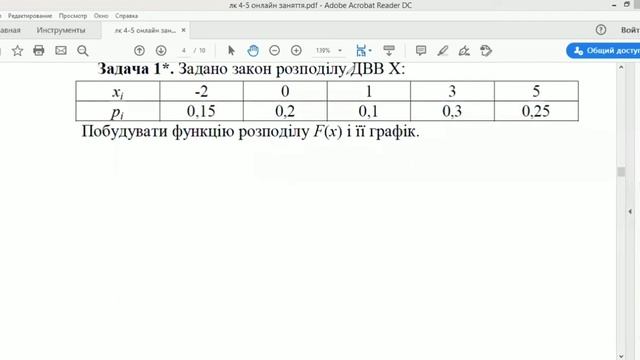
Task: Open the find text magnifier
Action: 83,51
